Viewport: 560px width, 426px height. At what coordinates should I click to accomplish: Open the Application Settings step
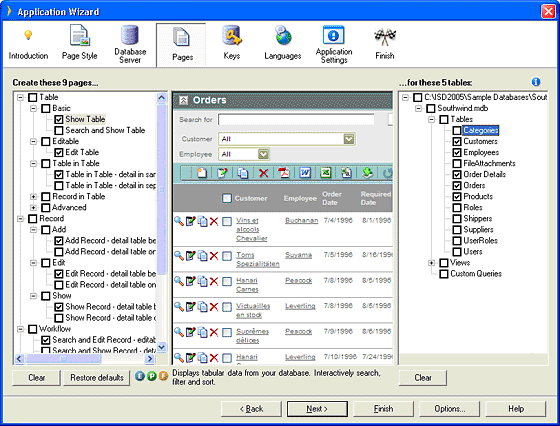334,45
